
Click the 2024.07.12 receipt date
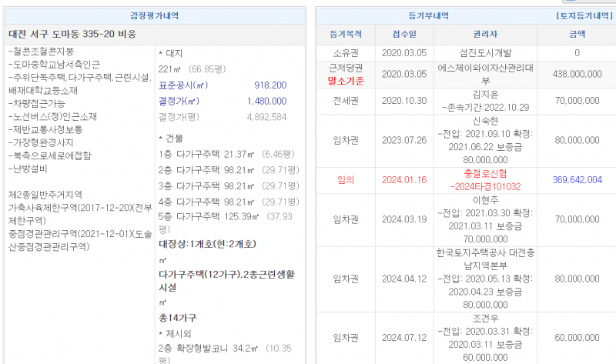pyautogui.click(x=403, y=337)
